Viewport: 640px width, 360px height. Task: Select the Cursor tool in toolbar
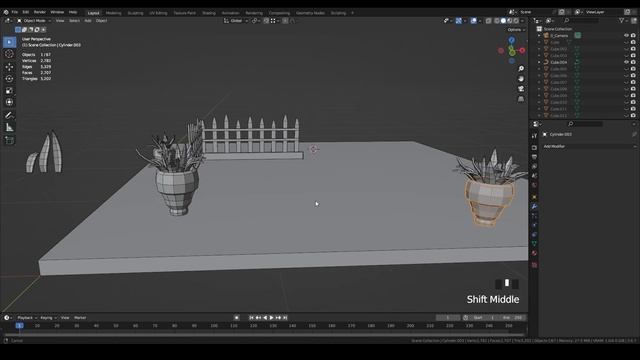[x=9, y=54]
